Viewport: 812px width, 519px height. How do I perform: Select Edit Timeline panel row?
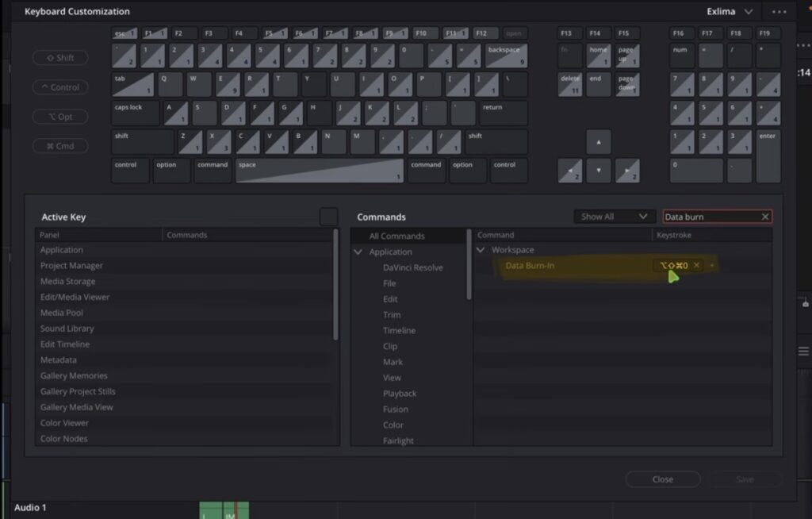point(184,344)
